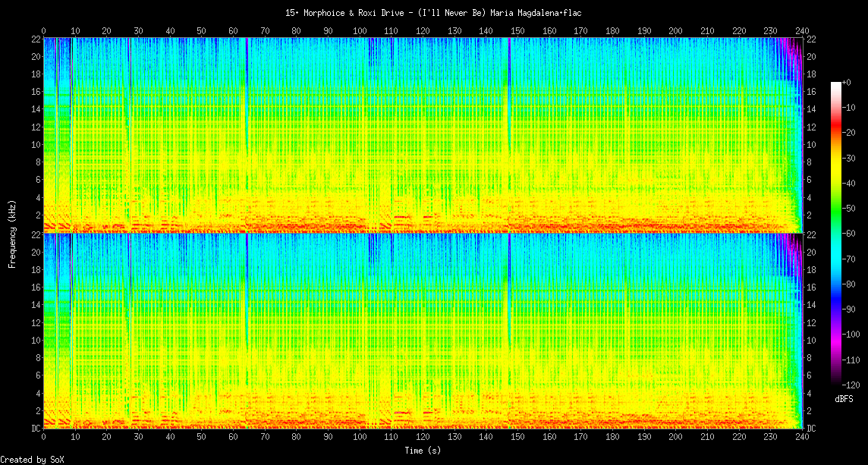The image size is (868, 465).
Task: Click the 60 mark on the top time axis
Action: tap(233, 30)
